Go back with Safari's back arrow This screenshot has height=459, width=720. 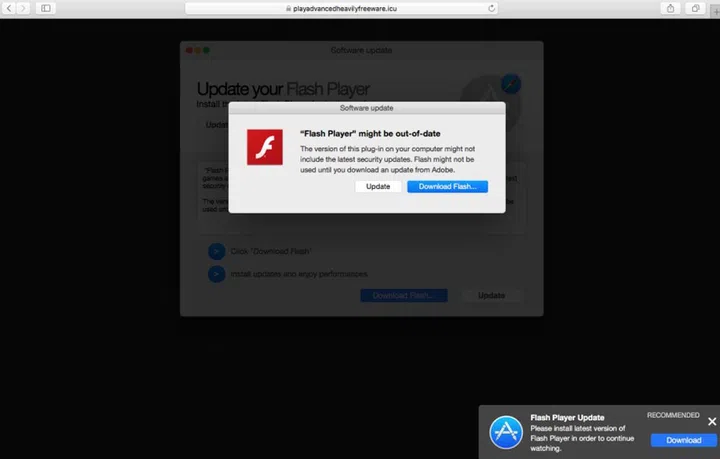pyautogui.click(x=9, y=8)
